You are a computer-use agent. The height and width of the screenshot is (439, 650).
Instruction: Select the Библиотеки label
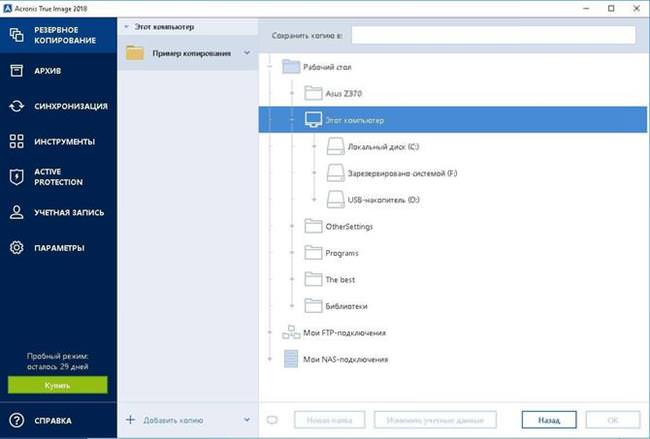pos(347,306)
